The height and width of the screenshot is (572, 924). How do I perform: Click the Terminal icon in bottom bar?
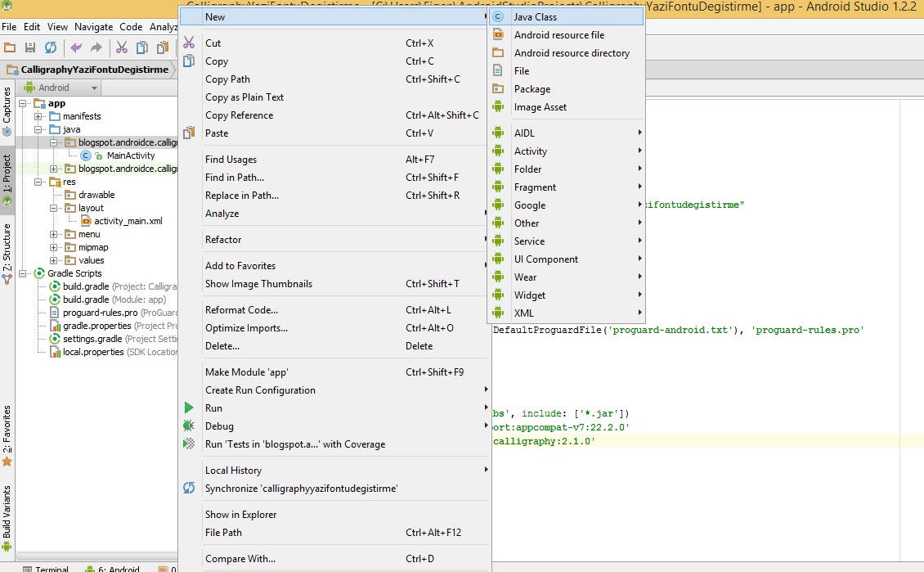(27, 569)
